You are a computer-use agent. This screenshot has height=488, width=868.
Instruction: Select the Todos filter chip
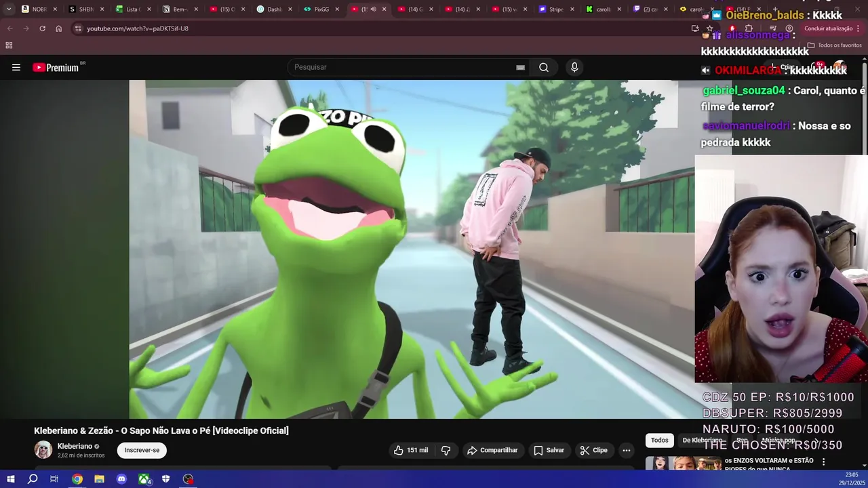(660, 441)
